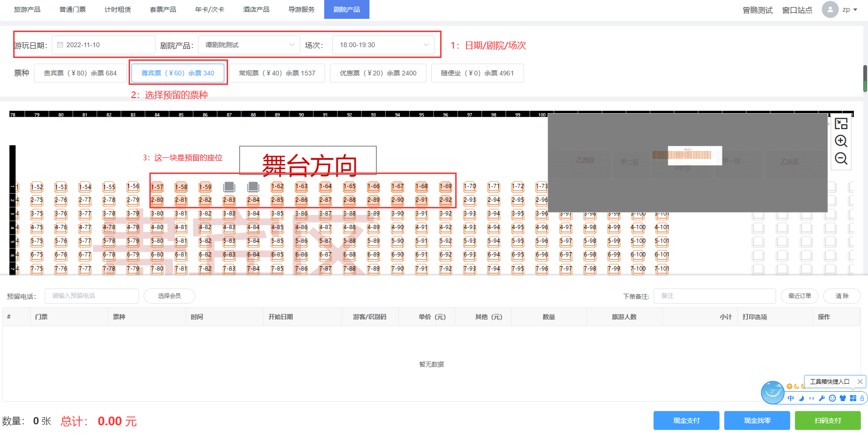This screenshot has width=868, height=437.
Task: Expand the 场次 18:00-19:30 dropdown
Action: point(383,45)
